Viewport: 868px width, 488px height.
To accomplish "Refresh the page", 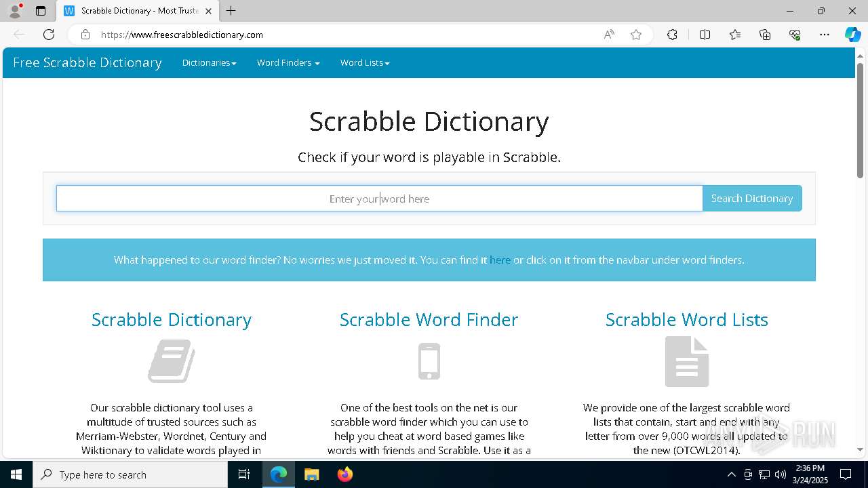I will click(x=49, y=35).
